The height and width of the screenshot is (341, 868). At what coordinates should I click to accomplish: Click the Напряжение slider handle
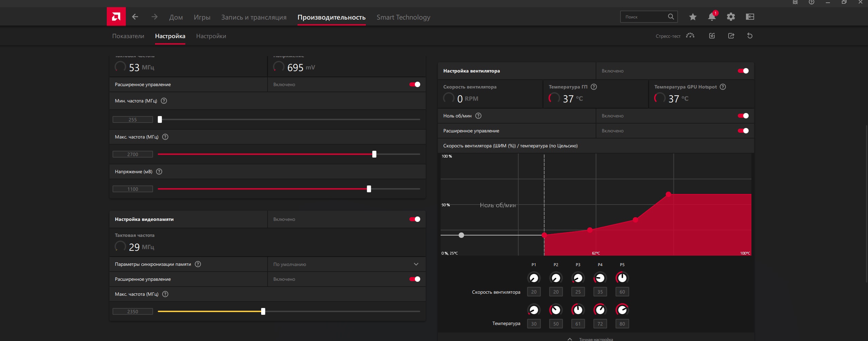coord(369,189)
